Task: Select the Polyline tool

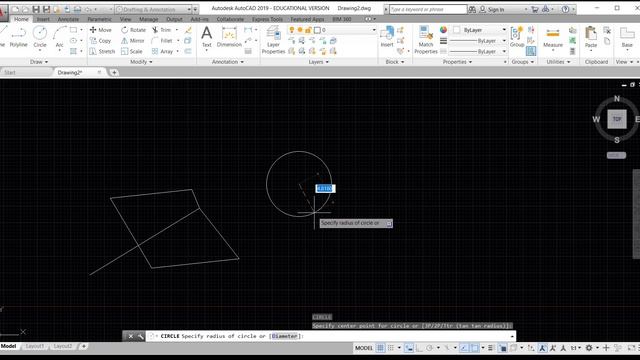Action: (18, 37)
